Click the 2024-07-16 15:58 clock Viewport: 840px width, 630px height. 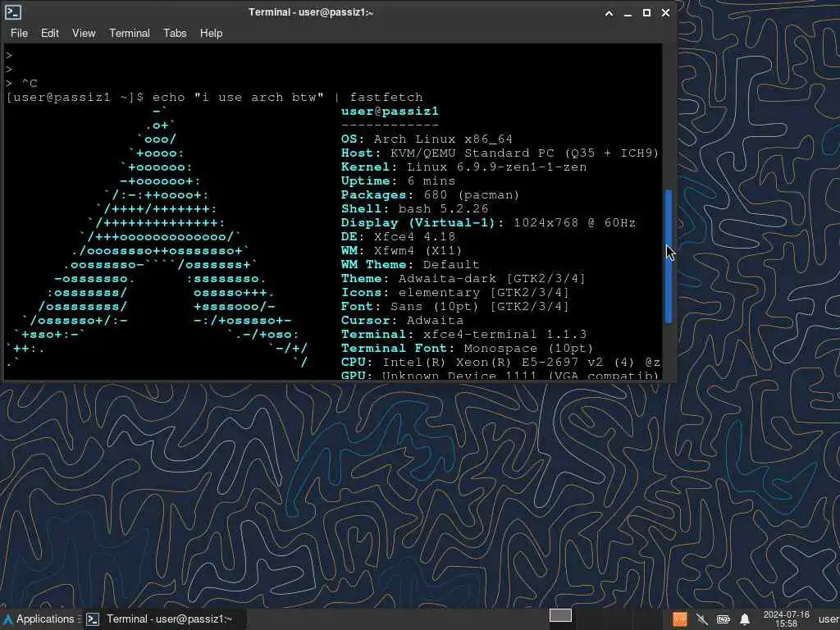pyautogui.click(x=786, y=619)
